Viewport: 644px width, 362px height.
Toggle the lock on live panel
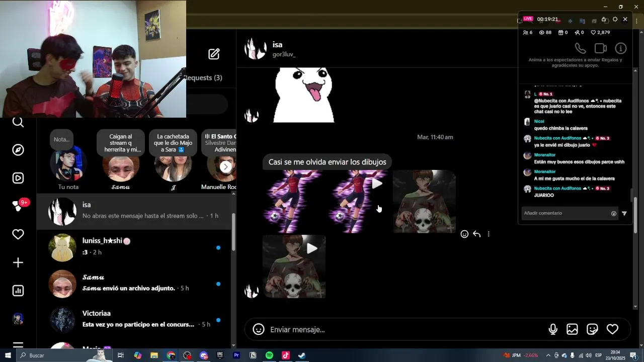click(x=604, y=19)
